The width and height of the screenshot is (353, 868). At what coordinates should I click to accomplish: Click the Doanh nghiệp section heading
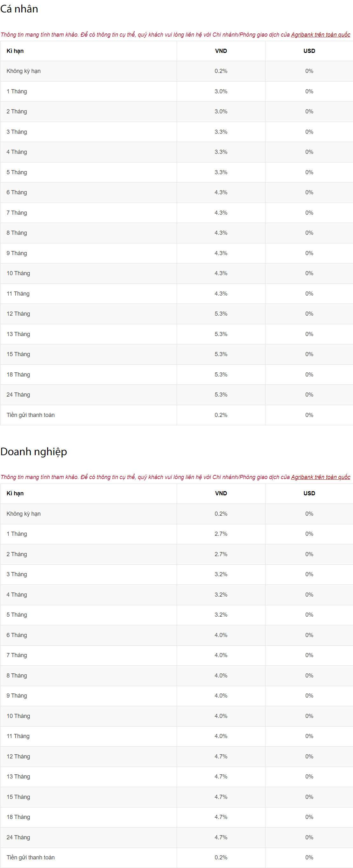tap(34, 452)
